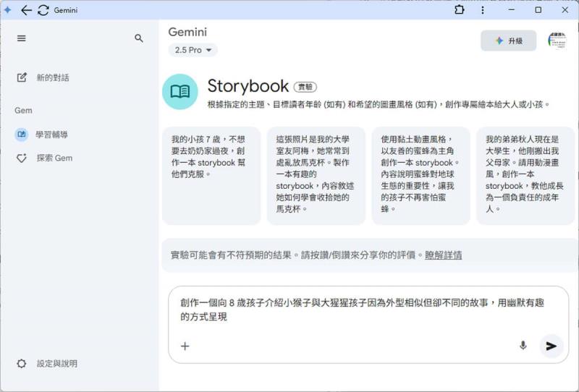Activate the microphone voice input
Image resolution: width=579 pixels, height=392 pixels.
point(523,346)
